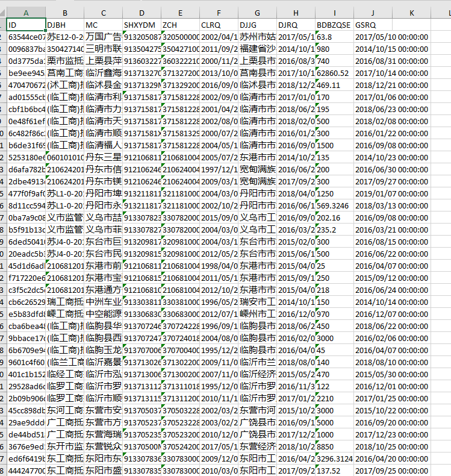Click the MC header cell
The height and width of the screenshot is (476, 451).
coord(104,25)
